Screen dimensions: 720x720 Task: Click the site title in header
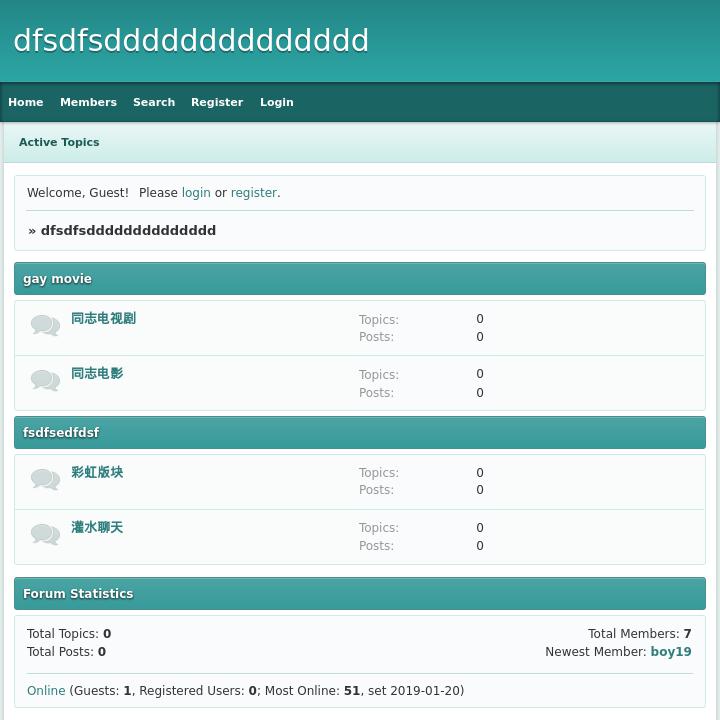(x=191, y=41)
